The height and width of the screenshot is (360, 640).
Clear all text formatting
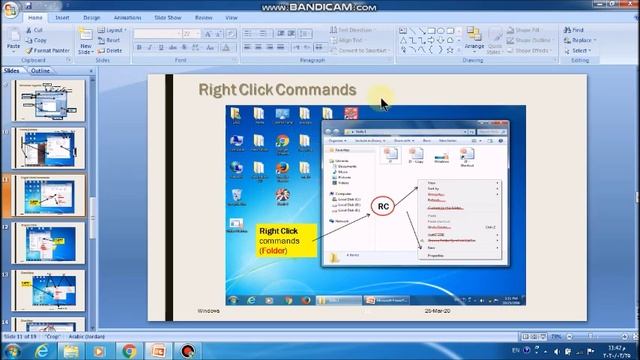[231, 34]
